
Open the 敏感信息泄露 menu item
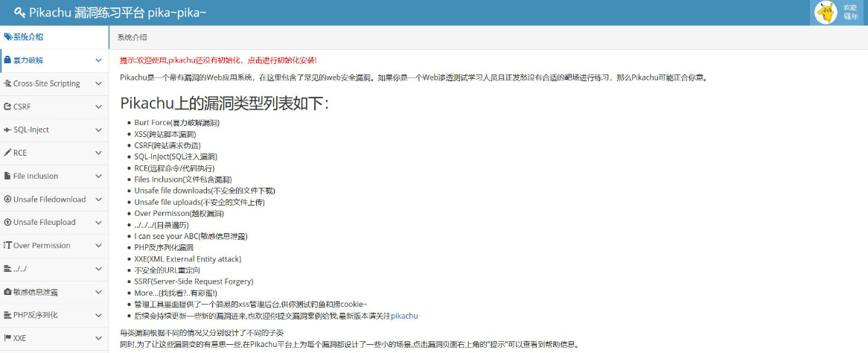pos(54,292)
